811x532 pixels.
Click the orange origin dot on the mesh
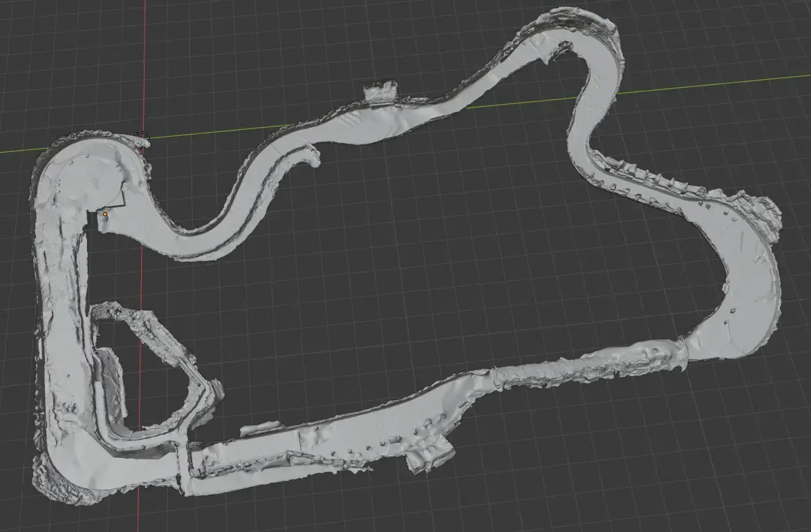coord(105,214)
